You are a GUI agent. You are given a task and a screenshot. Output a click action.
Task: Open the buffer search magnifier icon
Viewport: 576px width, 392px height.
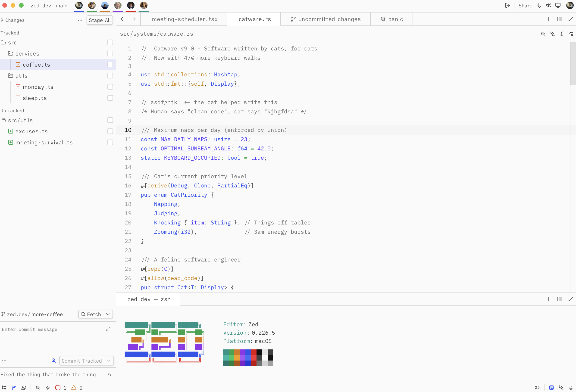pos(543,34)
